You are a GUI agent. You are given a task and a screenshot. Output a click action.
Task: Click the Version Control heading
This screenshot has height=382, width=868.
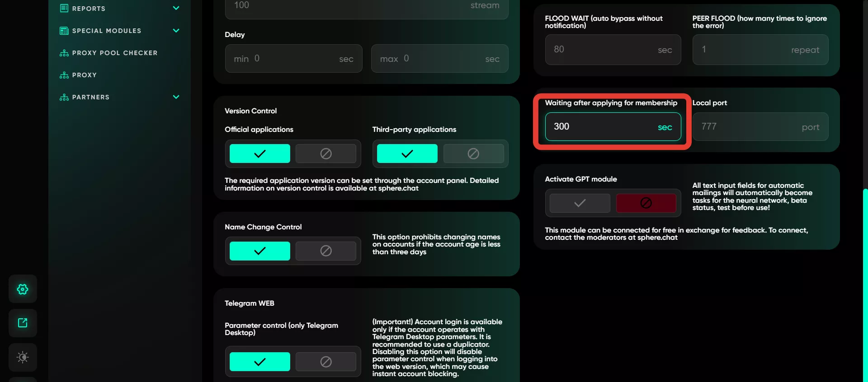251,111
